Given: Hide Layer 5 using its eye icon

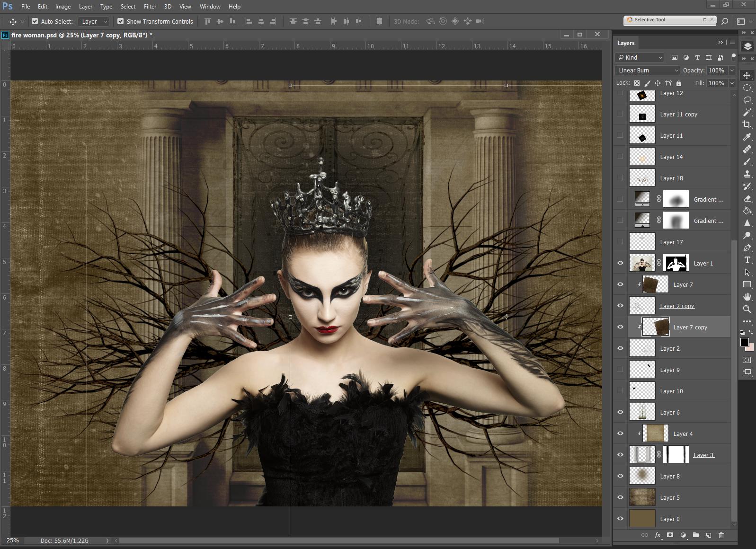Looking at the screenshot, I should click(x=620, y=497).
